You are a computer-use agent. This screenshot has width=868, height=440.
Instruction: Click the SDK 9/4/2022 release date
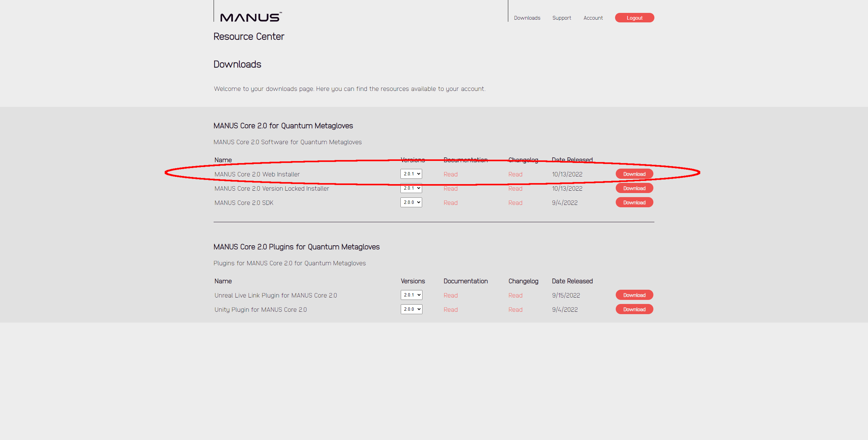pyautogui.click(x=565, y=203)
